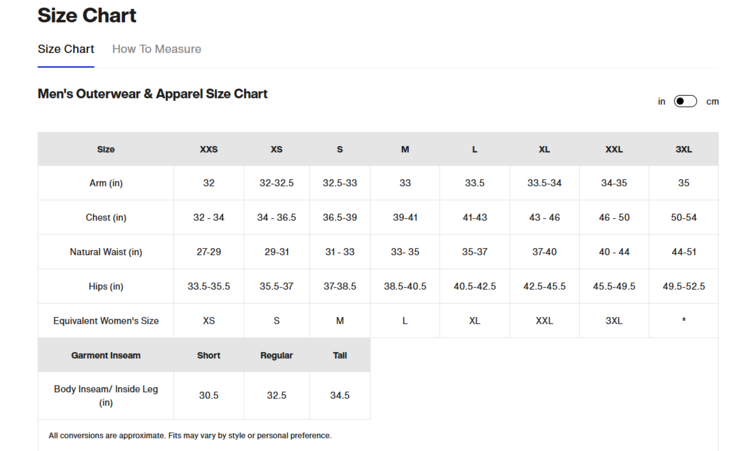Select the Hips (in) row label
750x451 pixels.
coord(105,286)
